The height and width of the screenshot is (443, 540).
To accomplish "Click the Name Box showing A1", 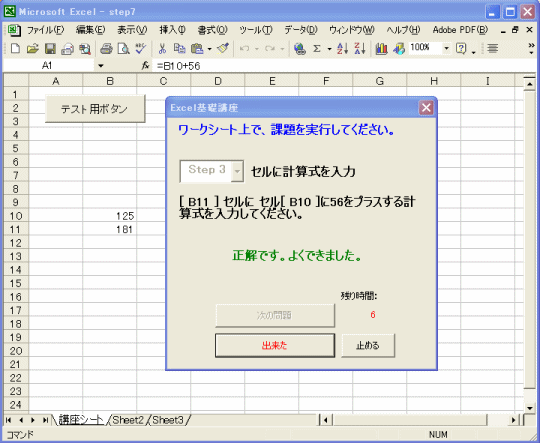I will click(48, 66).
